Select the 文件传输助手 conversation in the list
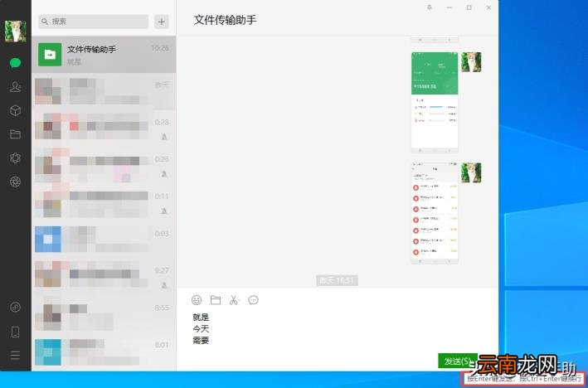Image resolution: width=588 pixels, height=388 pixels. (104, 55)
